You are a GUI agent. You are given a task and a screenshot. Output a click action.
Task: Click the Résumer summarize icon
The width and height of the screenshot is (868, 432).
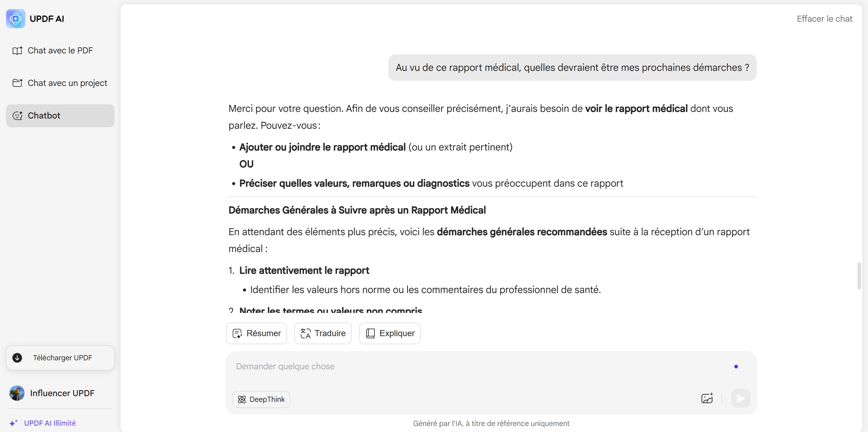pyautogui.click(x=237, y=333)
